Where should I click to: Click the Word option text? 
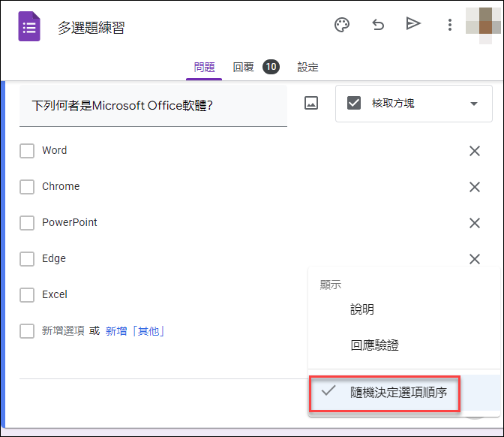click(x=55, y=150)
